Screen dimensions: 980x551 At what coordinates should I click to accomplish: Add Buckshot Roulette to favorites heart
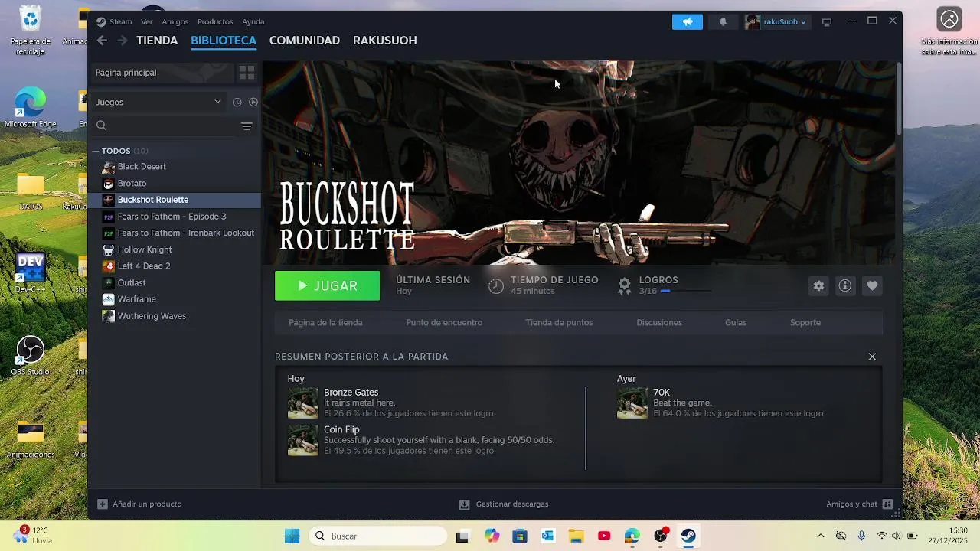click(872, 285)
